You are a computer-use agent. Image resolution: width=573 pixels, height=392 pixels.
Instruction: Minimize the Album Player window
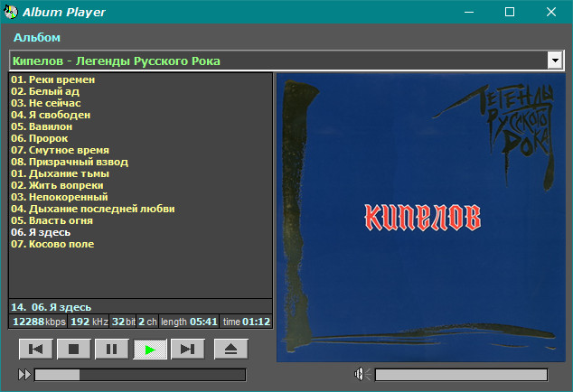[469, 12]
